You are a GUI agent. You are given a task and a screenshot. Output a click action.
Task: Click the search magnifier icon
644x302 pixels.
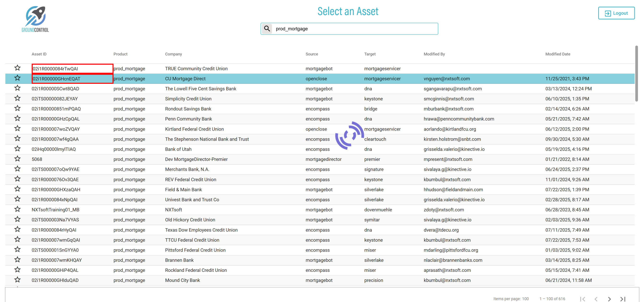tap(267, 29)
